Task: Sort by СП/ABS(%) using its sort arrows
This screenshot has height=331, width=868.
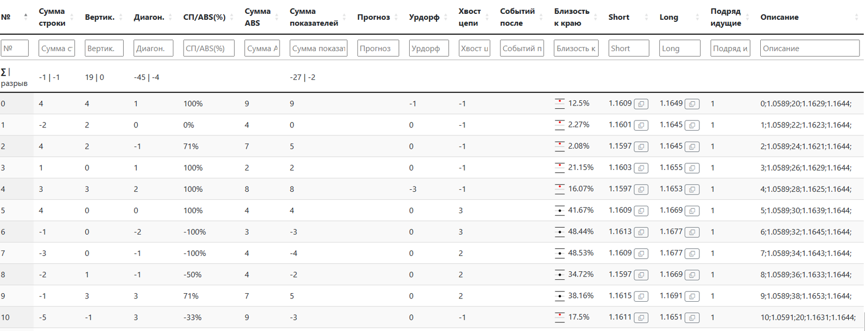Action: click(x=232, y=17)
